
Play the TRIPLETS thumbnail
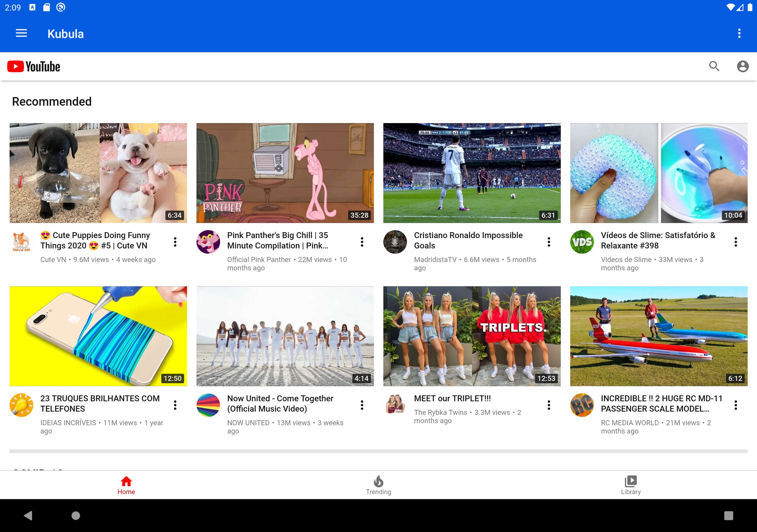click(x=472, y=336)
